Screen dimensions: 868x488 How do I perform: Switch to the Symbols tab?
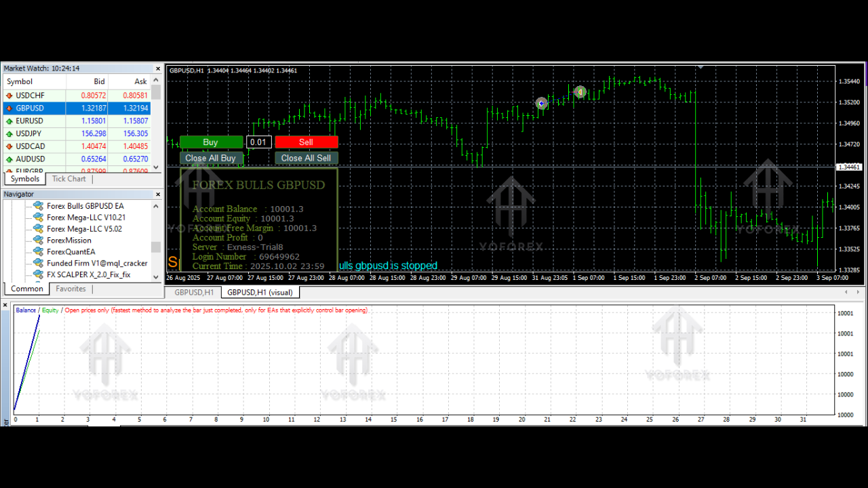(24, 179)
